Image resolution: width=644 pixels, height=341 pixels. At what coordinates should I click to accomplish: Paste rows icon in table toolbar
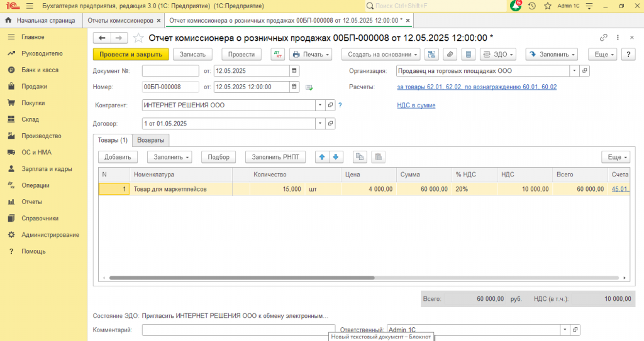(378, 157)
